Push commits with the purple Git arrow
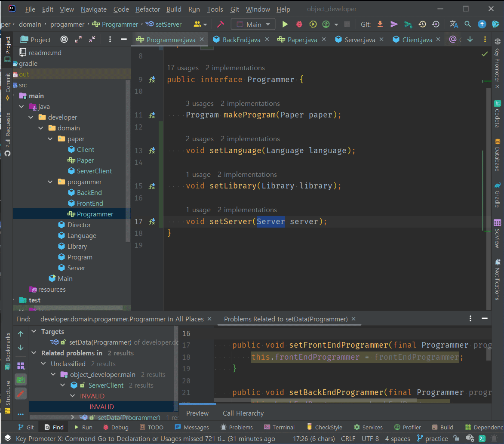The image size is (504, 444). [394, 25]
